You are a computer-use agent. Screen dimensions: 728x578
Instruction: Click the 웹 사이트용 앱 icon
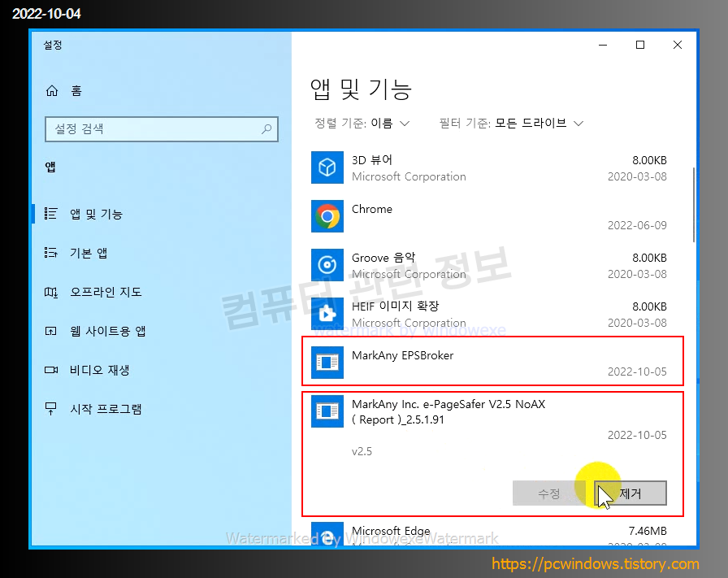tap(50, 331)
